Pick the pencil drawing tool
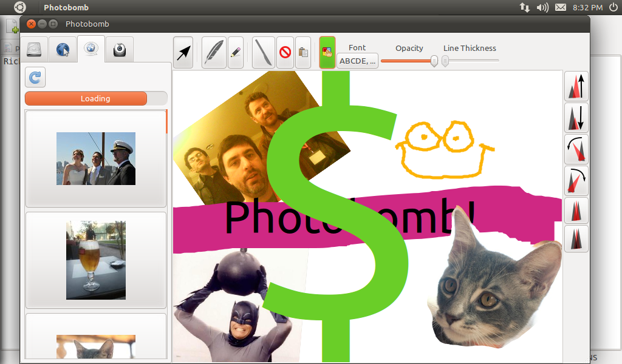Screen dimensions: 622x364 tap(236, 52)
